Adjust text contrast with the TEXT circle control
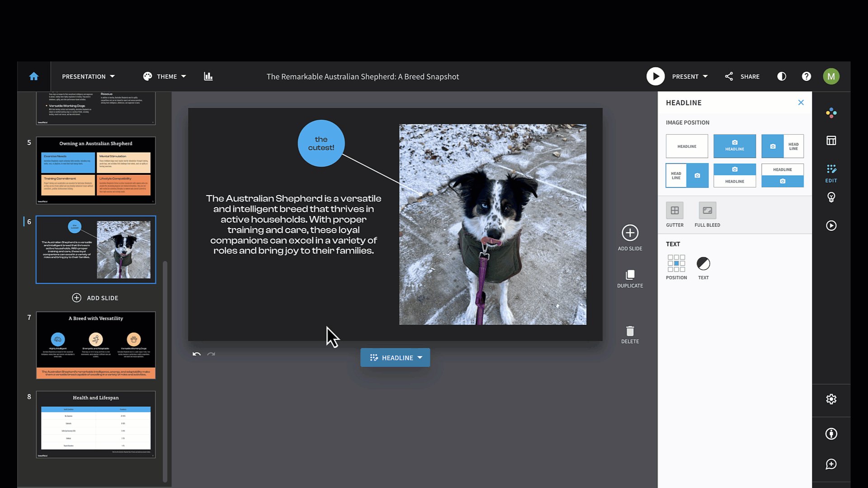 (x=703, y=263)
